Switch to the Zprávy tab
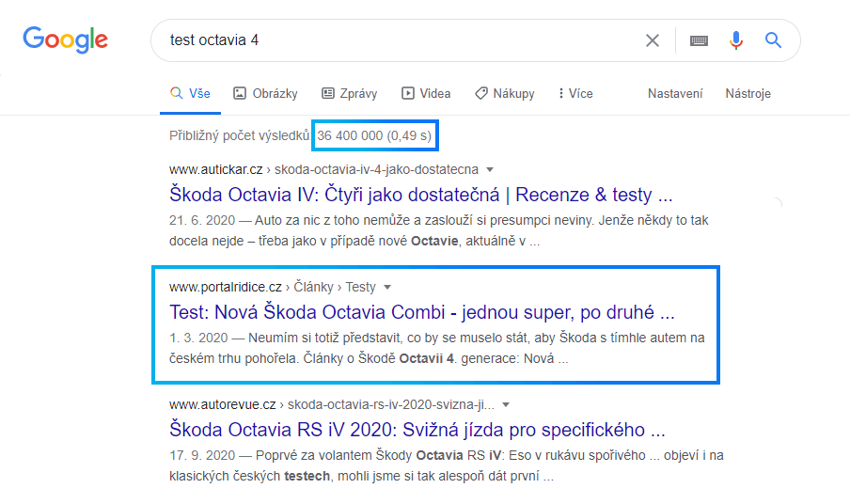850x504 pixels. tap(349, 93)
